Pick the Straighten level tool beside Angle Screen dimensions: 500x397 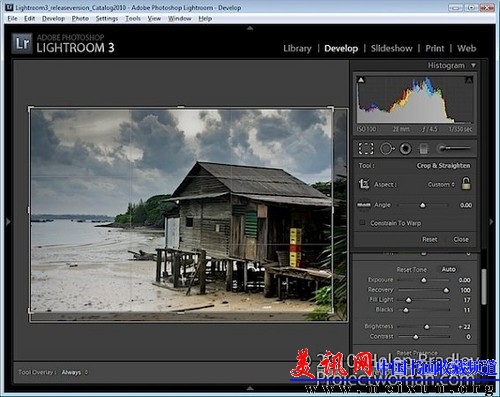[x=364, y=205]
